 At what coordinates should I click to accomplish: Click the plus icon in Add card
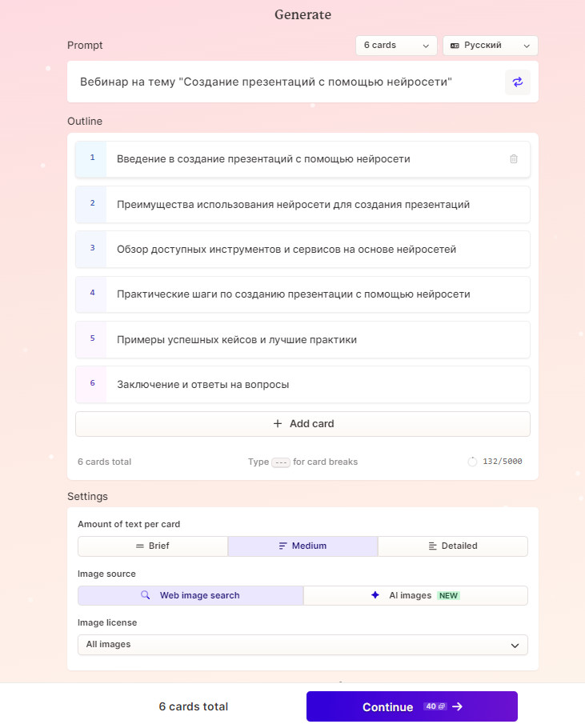click(x=278, y=424)
